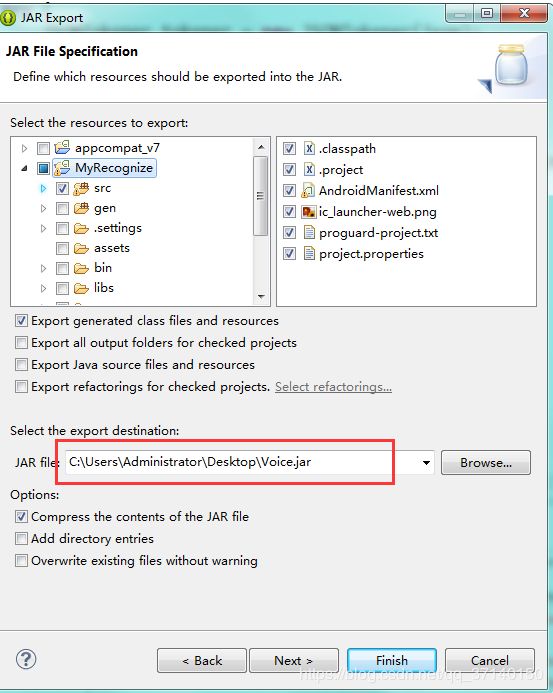Click the appcompat_v7 project icon
This screenshot has width=553, height=693.
click(62, 148)
